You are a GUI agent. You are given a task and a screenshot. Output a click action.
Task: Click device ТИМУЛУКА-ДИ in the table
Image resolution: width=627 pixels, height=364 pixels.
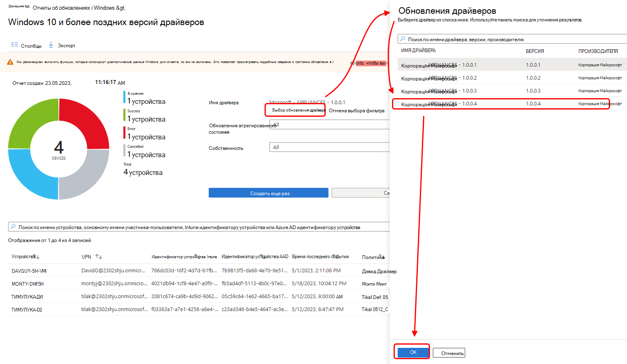(27, 297)
